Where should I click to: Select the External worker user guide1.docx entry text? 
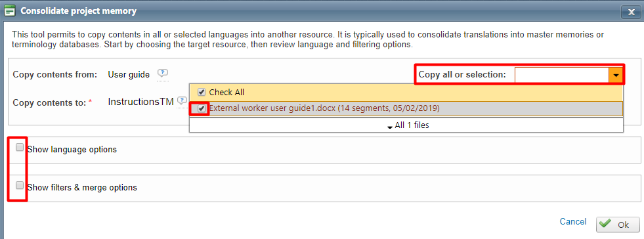point(324,108)
